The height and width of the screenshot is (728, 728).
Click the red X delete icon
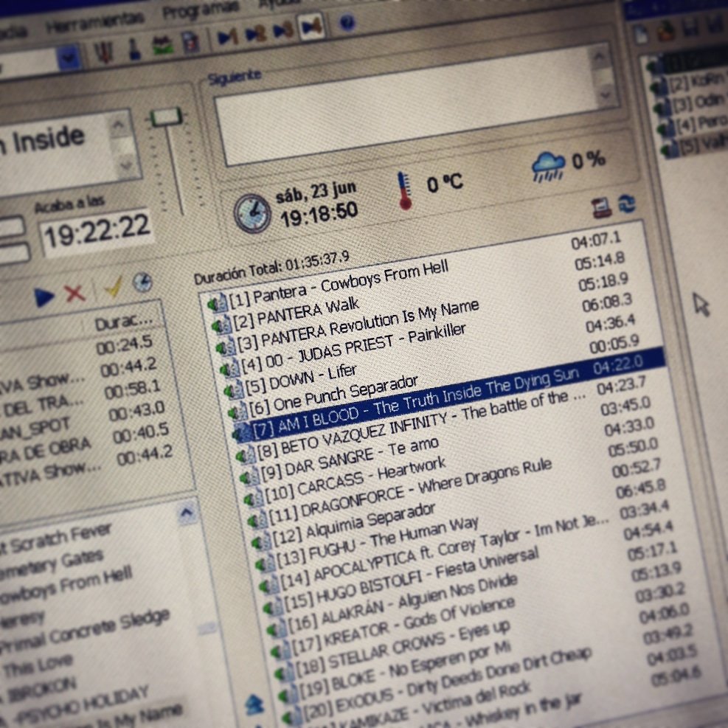[74, 293]
